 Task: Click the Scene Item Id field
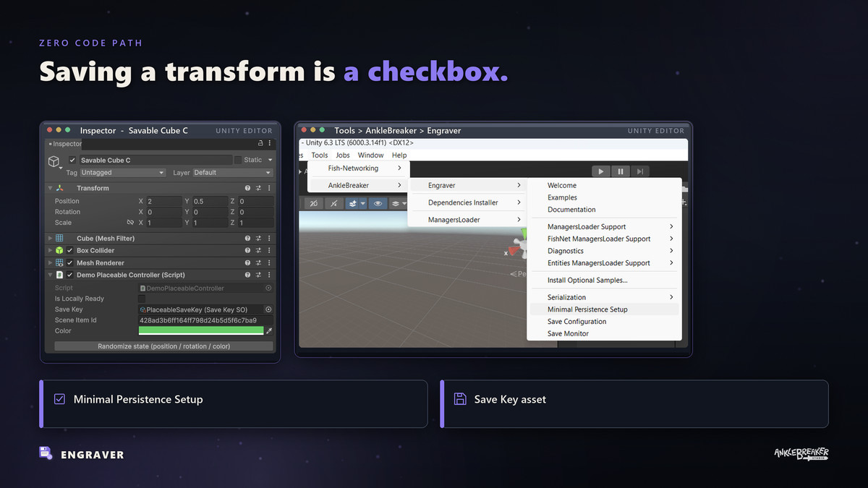tap(205, 320)
